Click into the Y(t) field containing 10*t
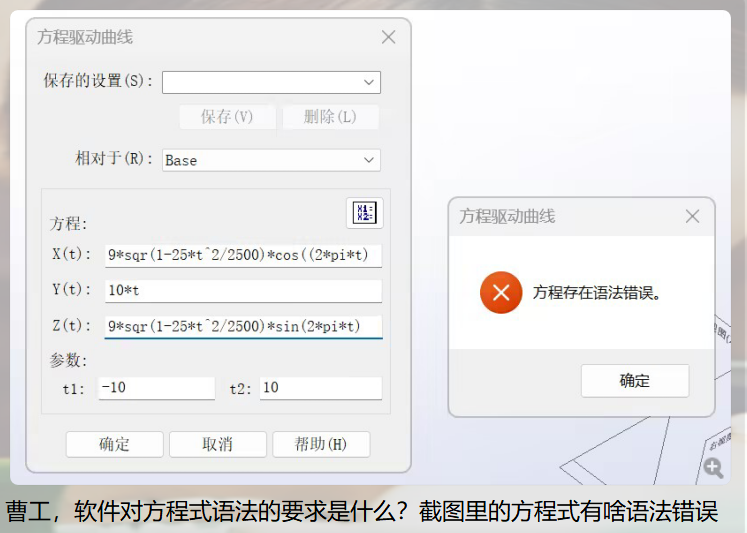Screen dimensions: 747x533 (x=243, y=291)
